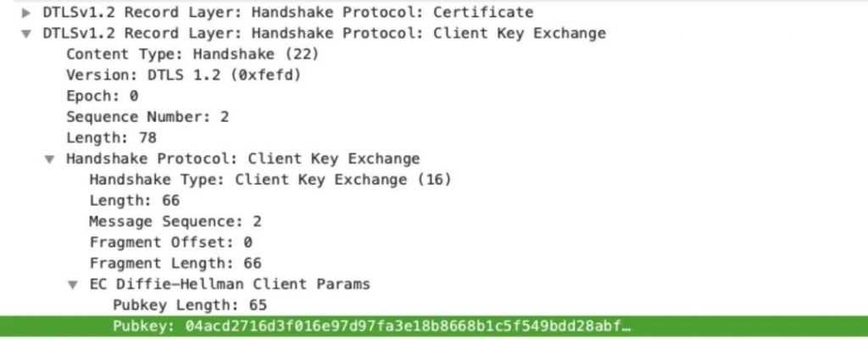868x339 pixels.
Task: Collapse EC Diffie-Hellman Client Params arrow
Action: (73, 285)
